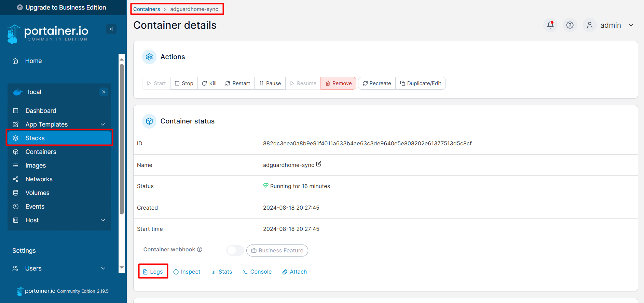This screenshot has height=303, width=644.
Task: Expand the App Templates submenu chevron
Action: [x=103, y=124]
